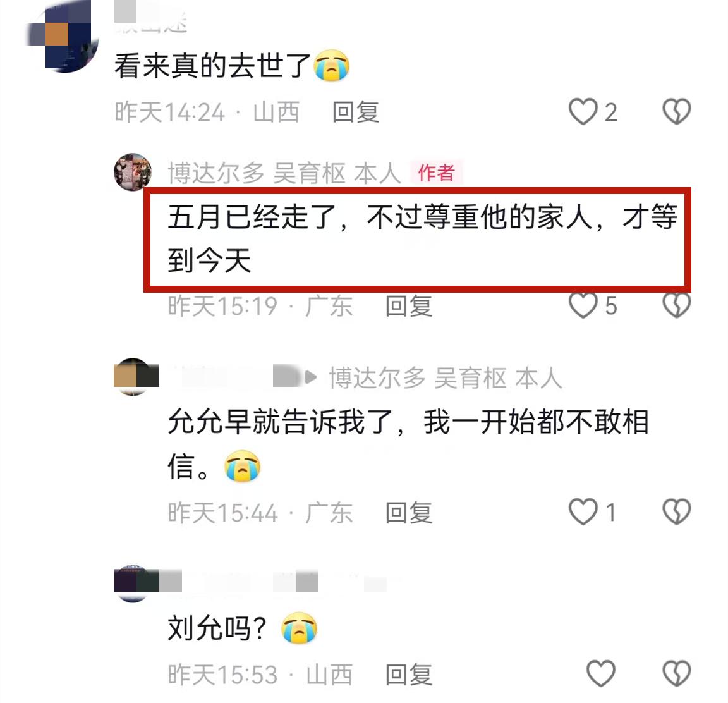Dislike the author's 15:19 reply
The width and height of the screenshot is (728, 703).
[676, 305]
